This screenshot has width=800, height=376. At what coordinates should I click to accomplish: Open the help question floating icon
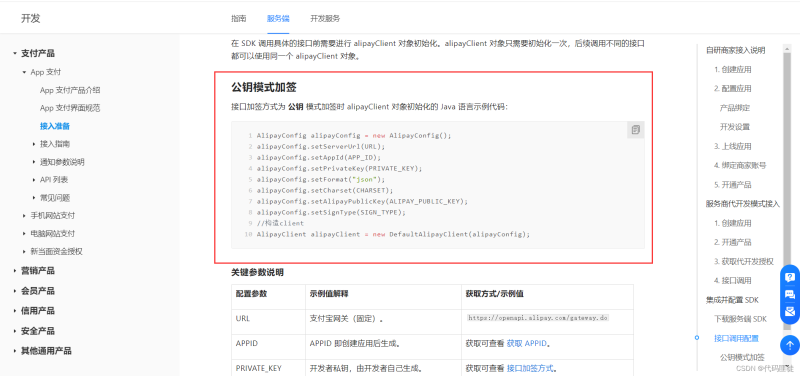[790, 277]
